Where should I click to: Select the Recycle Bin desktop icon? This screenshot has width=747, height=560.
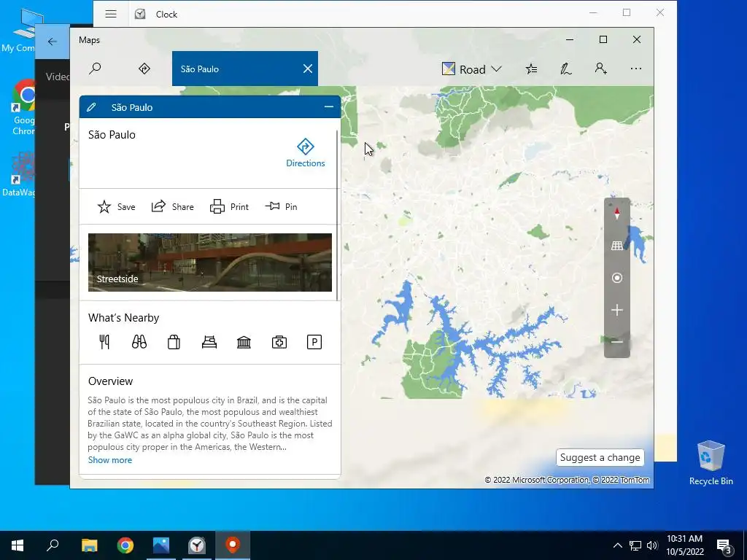point(711,463)
